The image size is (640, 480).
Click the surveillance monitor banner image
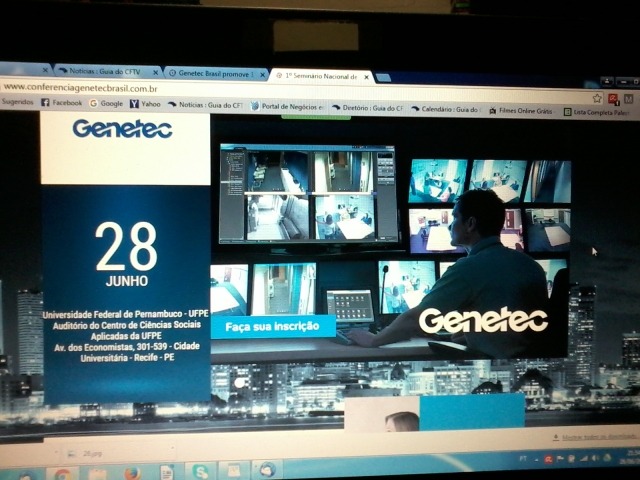pyautogui.click(x=393, y=250)
